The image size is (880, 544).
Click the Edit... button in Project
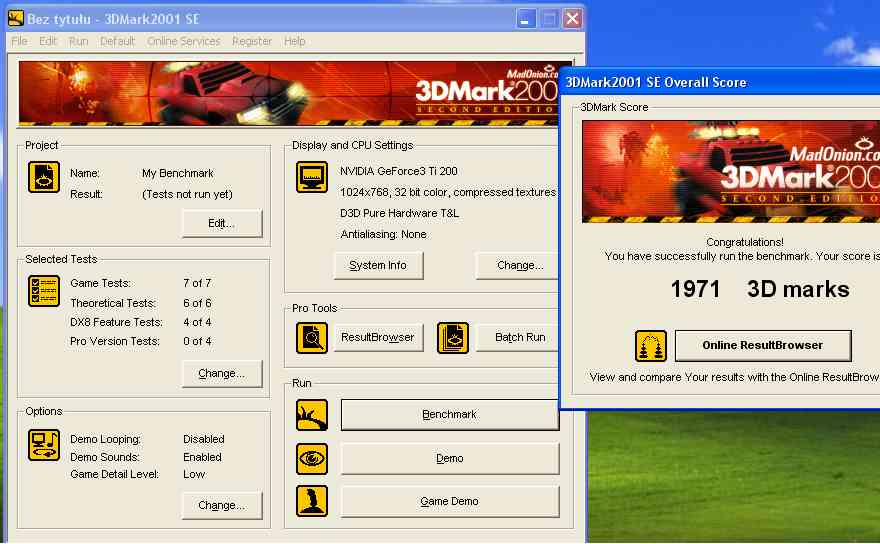pyautogui.click(x=222, y=223)
